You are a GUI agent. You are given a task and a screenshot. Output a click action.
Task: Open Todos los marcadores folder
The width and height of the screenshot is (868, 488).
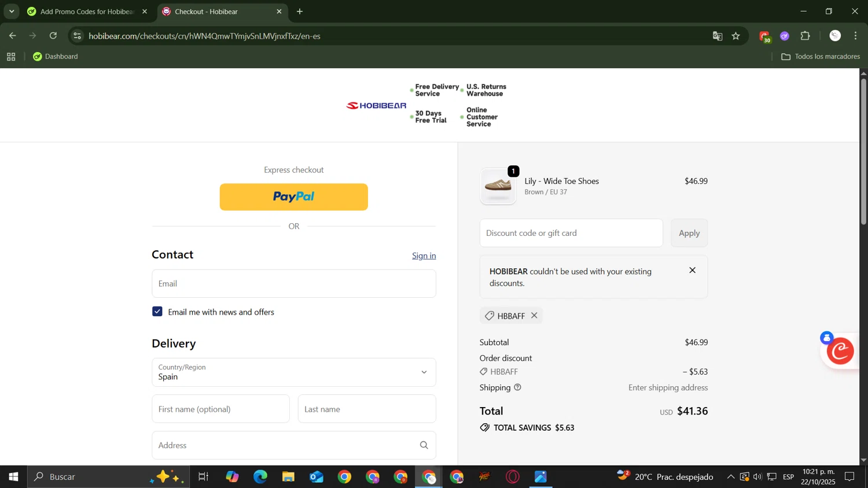click(821, 57)
